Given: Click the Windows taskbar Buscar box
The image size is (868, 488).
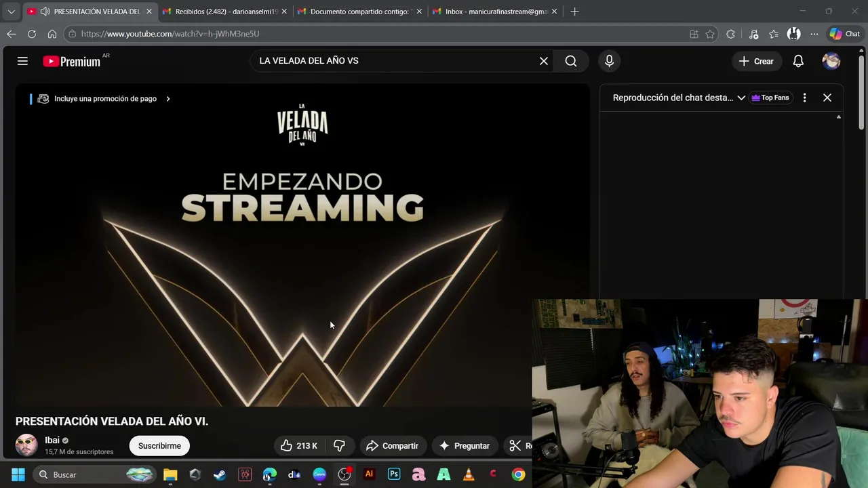Looking at the screenshot, I should pyautogui.click(x=95, y=474).
